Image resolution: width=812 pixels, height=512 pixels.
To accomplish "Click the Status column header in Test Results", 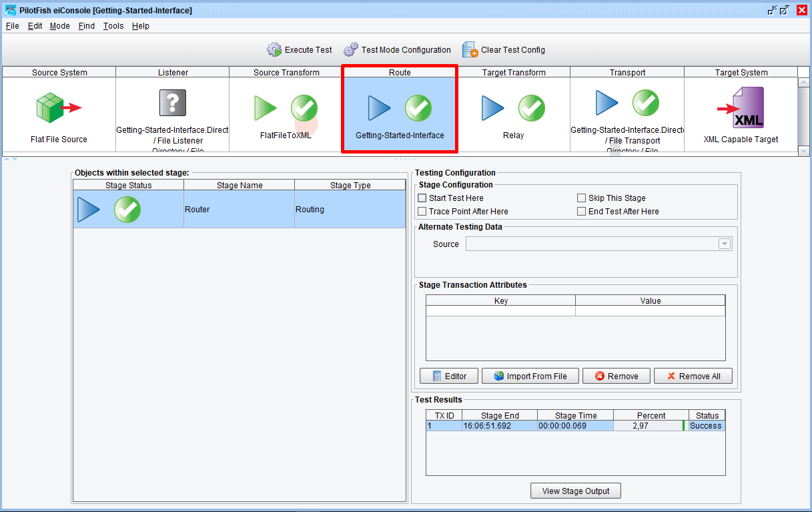I will pyautogui.click(x=707, y=415).
